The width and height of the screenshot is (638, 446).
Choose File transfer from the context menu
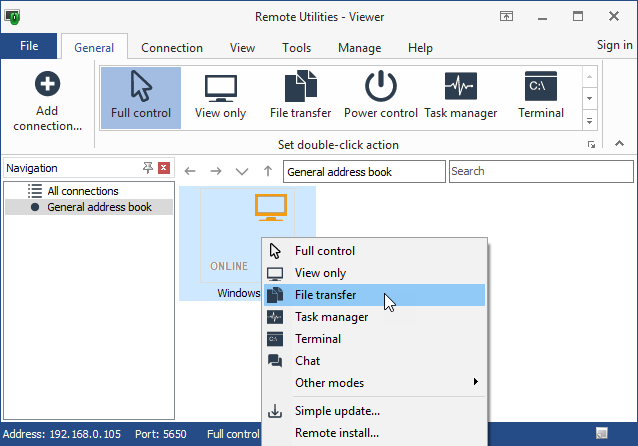coord(374,295)
